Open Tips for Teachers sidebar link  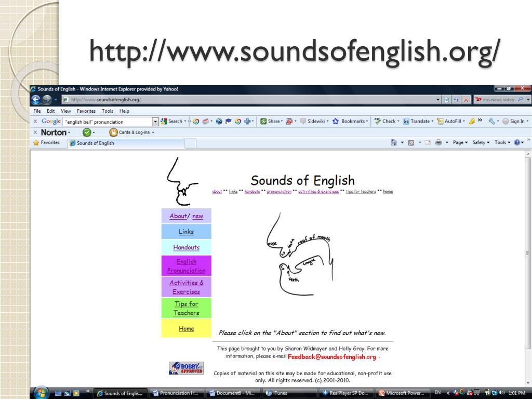click(187, 308)
